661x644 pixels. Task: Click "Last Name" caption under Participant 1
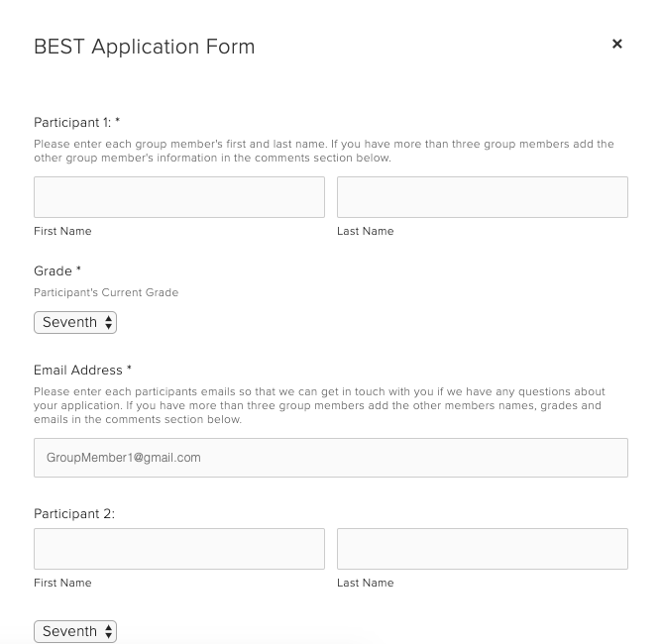pos(365,231)
